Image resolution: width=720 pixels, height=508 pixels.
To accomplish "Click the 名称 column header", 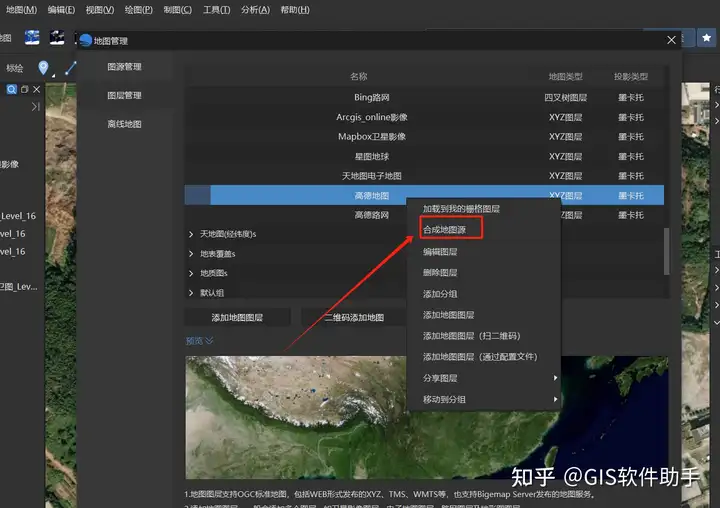I will pyautogui.click(x=359, y=76).
